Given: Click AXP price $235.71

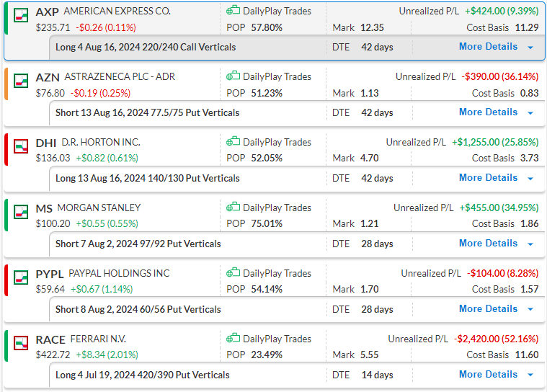Looking at the screenshot, I should [x=53, y=27].
